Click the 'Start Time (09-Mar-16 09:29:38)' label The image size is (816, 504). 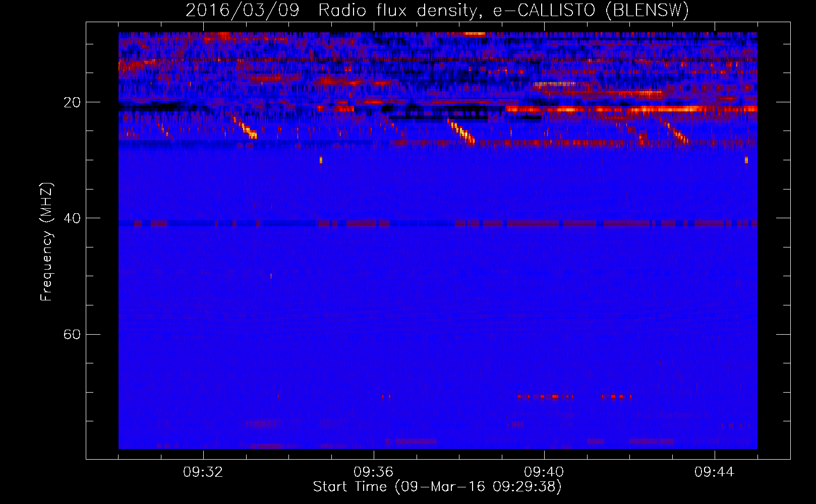pyautogui.click(x=437, y=487)
